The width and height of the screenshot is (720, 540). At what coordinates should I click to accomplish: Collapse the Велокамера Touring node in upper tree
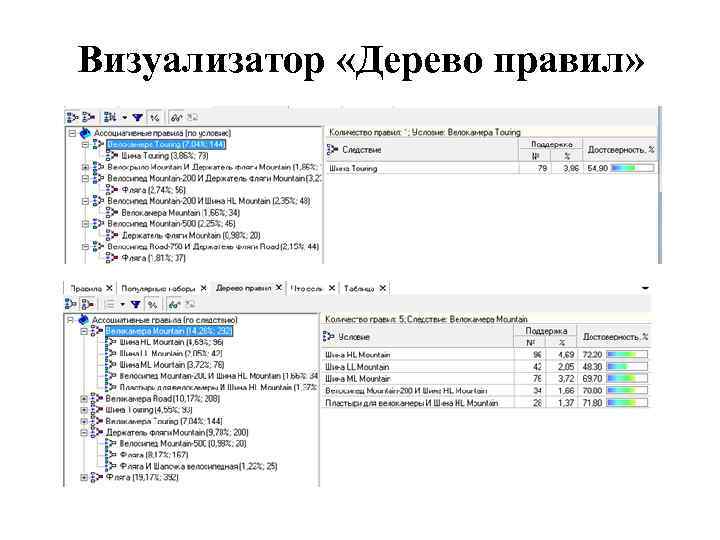click(85, 145)
